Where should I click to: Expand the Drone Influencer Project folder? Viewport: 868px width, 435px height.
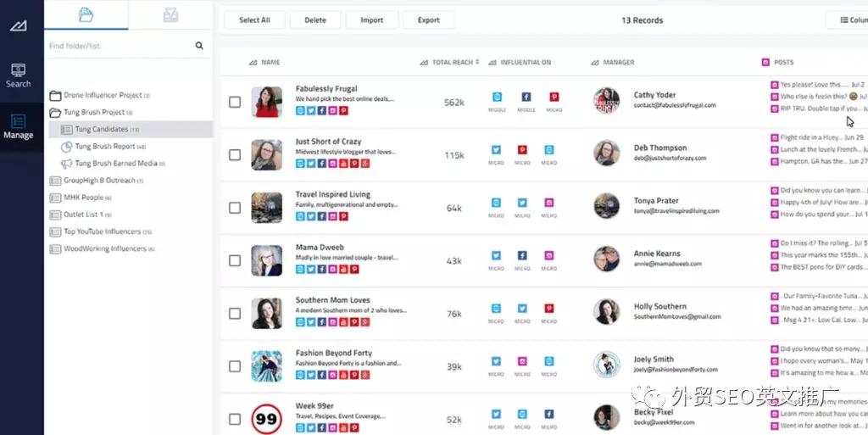55,95
